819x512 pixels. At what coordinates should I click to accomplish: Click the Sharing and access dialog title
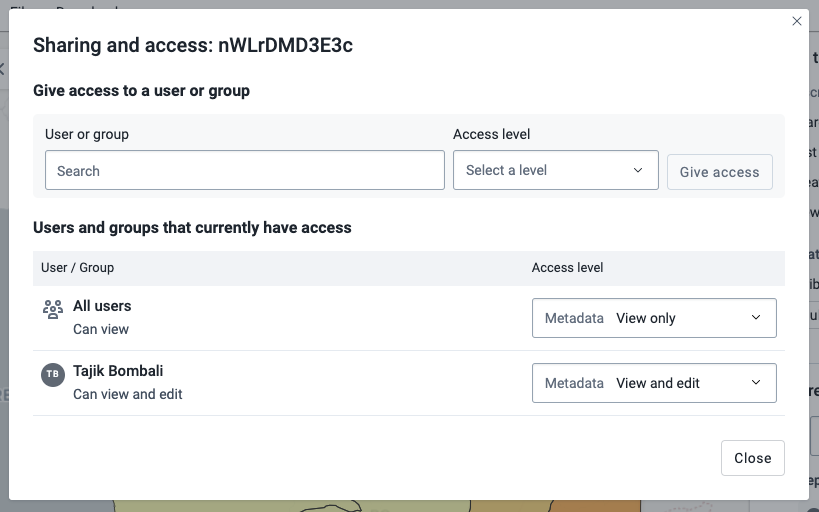[x=193, y=45]
